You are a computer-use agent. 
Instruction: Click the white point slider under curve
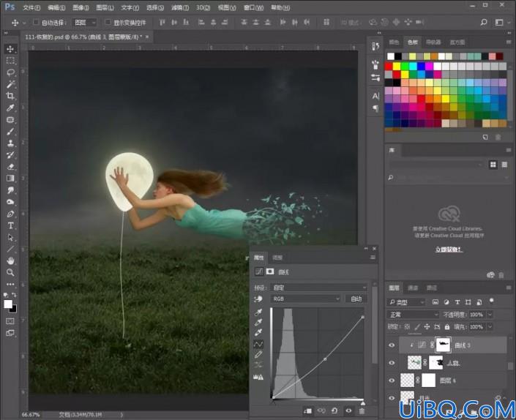[x=363, y=402]
